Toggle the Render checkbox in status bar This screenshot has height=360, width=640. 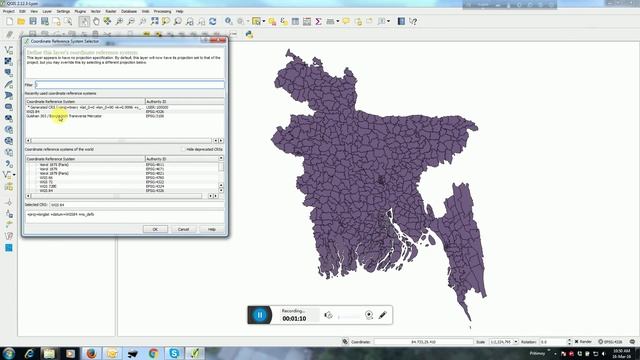tap(577, 342)
